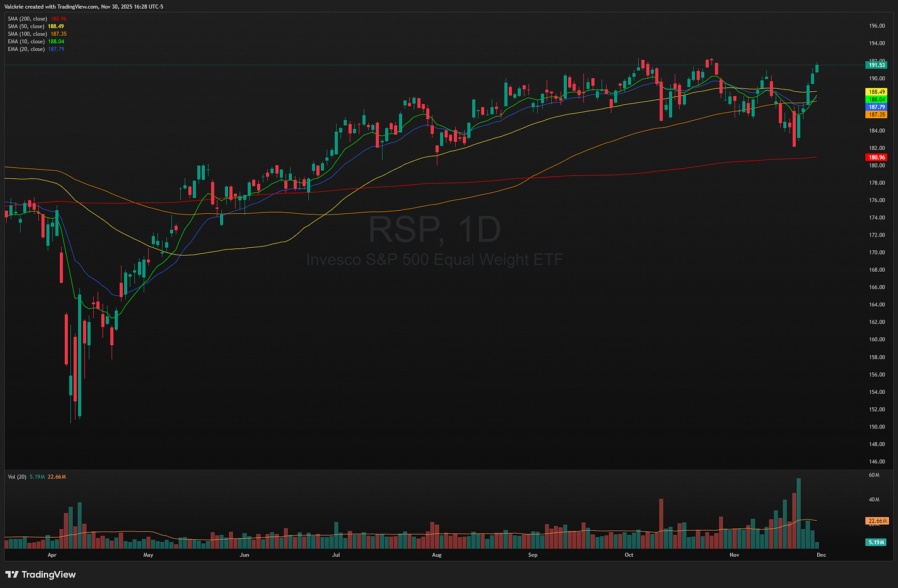Click the red 180.96 price axis tag

[x=876, y=158]
